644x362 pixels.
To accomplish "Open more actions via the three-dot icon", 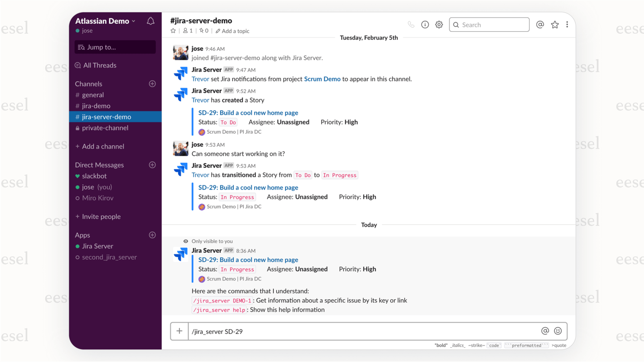I will (x=567, y=24).
